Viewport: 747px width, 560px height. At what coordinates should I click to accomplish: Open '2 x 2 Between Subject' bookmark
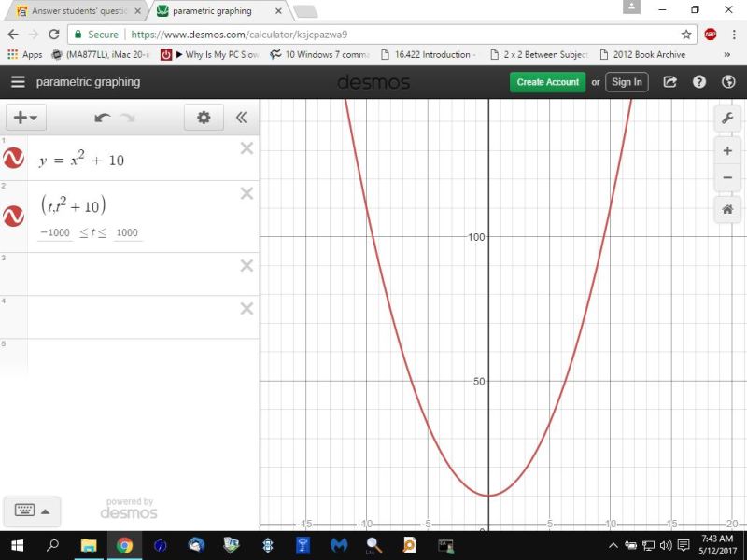tap(539, 55)
